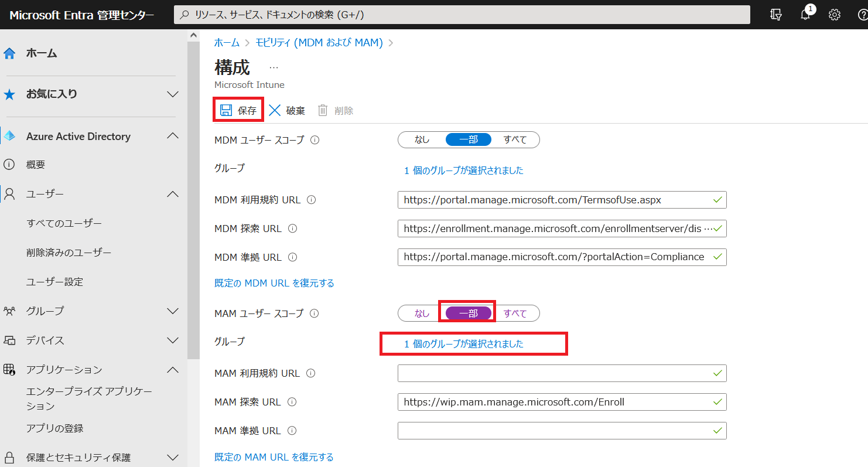Click the top search resources field

[x=462, y=15]
